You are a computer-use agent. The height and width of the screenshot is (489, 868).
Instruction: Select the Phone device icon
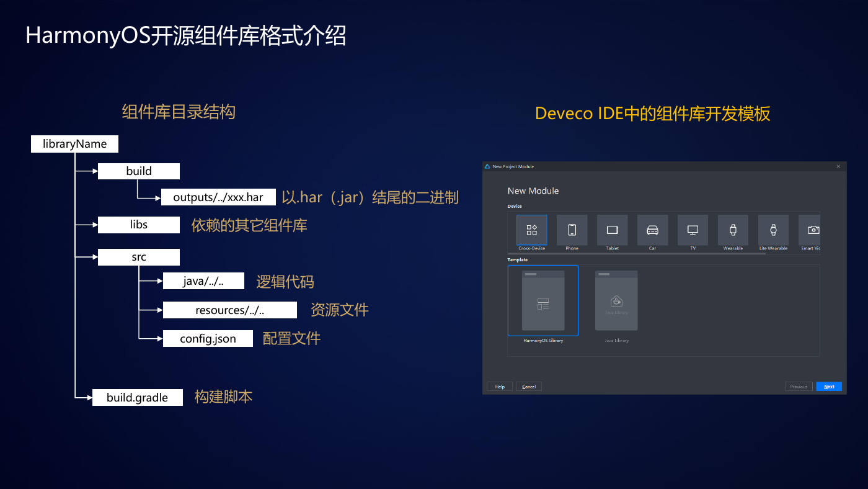click(x=572, y=230)
